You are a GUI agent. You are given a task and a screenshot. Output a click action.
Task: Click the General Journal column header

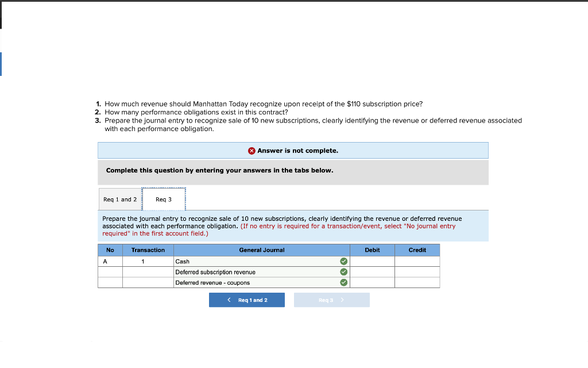(x=261, y=250)
